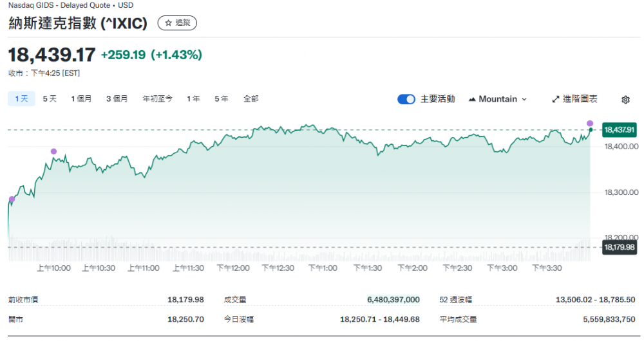
Task: Click the highlighted 成交量 volume value 6,480,397,000
Action: (x=393, y=300)
